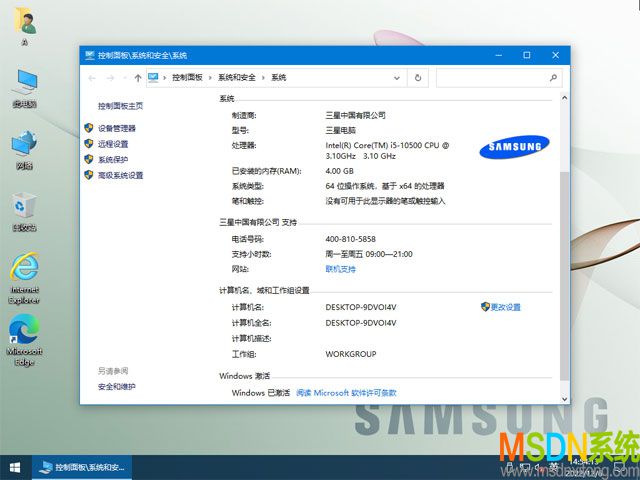
Task: Select the manufacturer value 三星中国有限公司
Action: (356, 116)
